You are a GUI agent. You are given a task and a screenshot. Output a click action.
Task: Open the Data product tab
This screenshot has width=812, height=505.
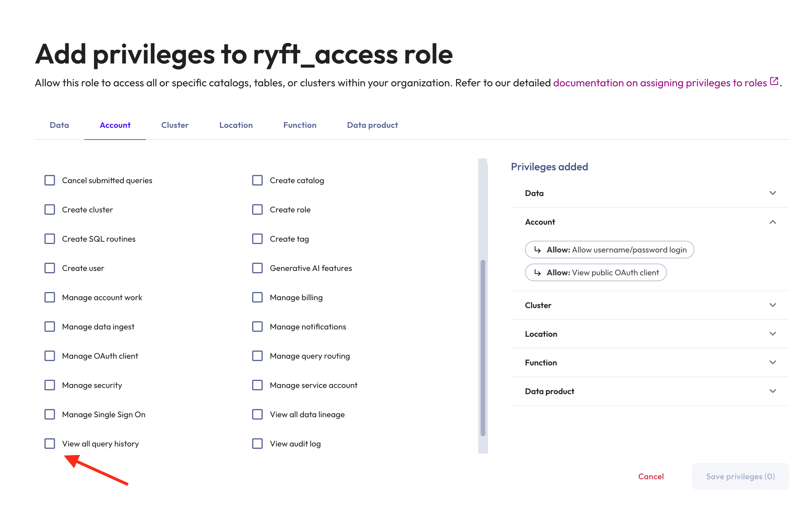372,125
